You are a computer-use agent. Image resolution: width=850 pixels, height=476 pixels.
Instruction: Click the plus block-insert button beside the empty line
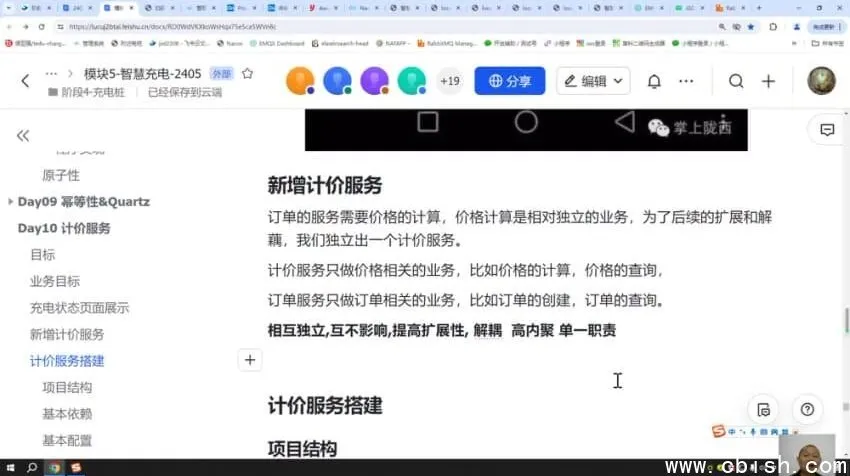(250, 360)
